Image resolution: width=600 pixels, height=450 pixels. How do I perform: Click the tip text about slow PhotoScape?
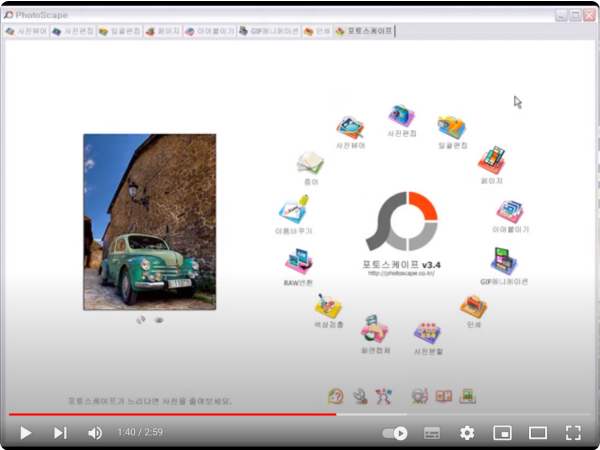[150, 401]
